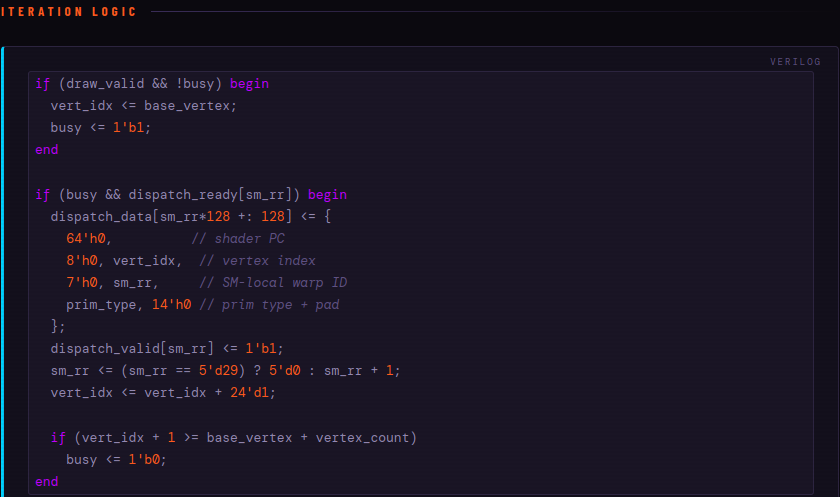Click the '// SM-local warp ID' comment
Image resolution: width=840 pixels, height=497 pixels.
coord(273,282)
